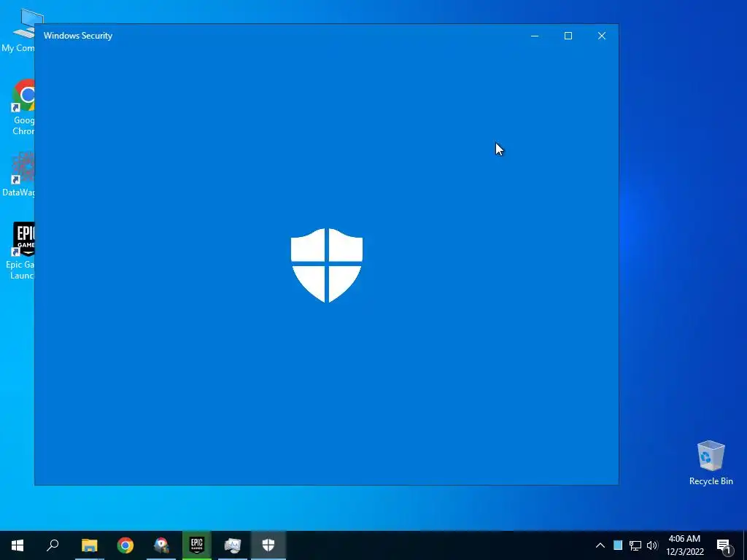Image resolution: width=747 pixels, height=560 pixels.
Task: Click the Windows Security title text
Action: tap(78, 36)
